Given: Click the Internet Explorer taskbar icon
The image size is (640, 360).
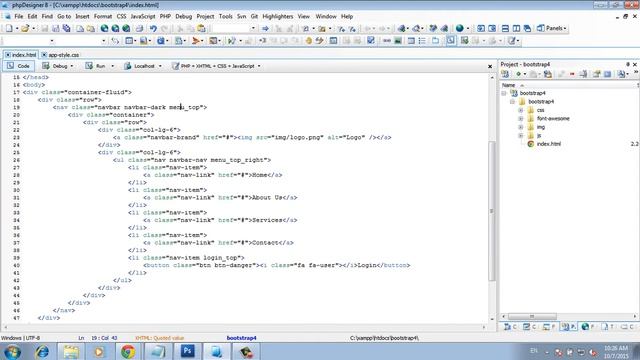Looking at the screenshot, I should point(42,351).
